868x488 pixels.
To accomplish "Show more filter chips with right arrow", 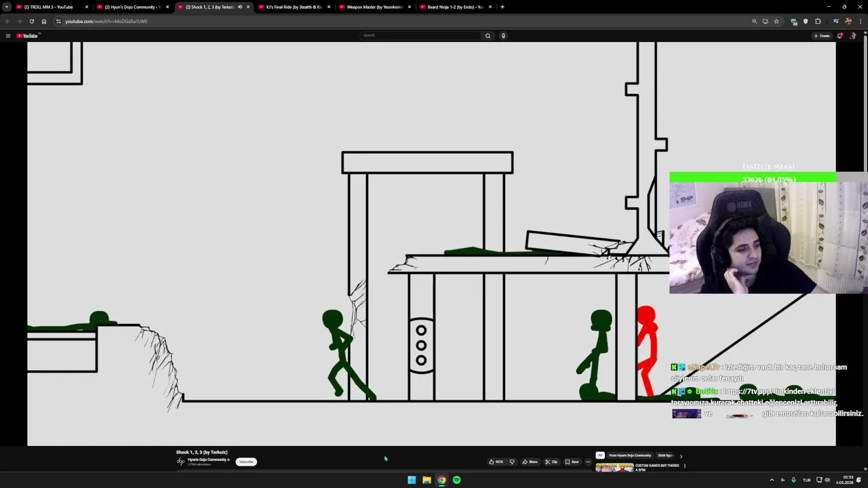I will tap(681, 456).
